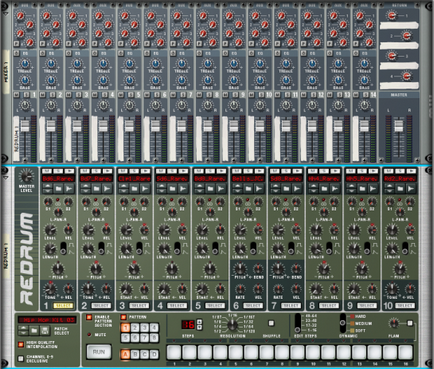This screenshot has width=434, height=369.
Task: Activate step 9 in the sequencer
Action: click(297, 353)
